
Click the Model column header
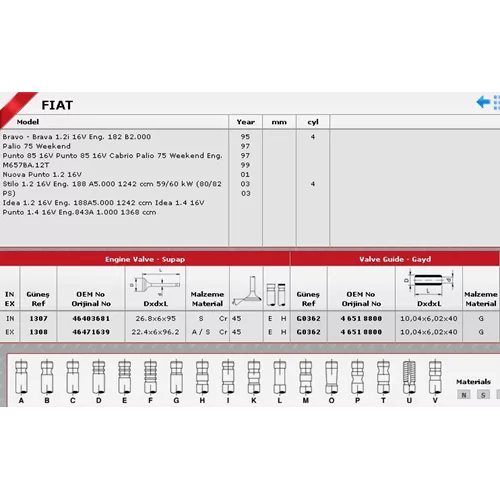point(28,122)
